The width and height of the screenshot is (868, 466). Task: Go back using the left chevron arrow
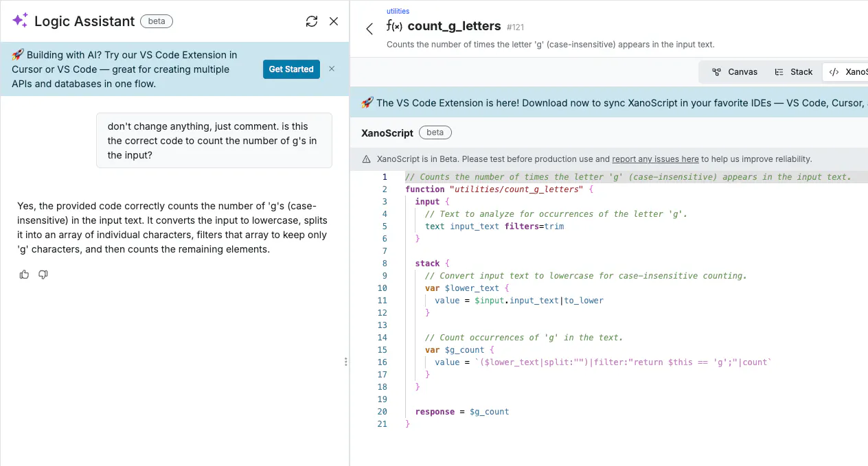click(369, 29)
